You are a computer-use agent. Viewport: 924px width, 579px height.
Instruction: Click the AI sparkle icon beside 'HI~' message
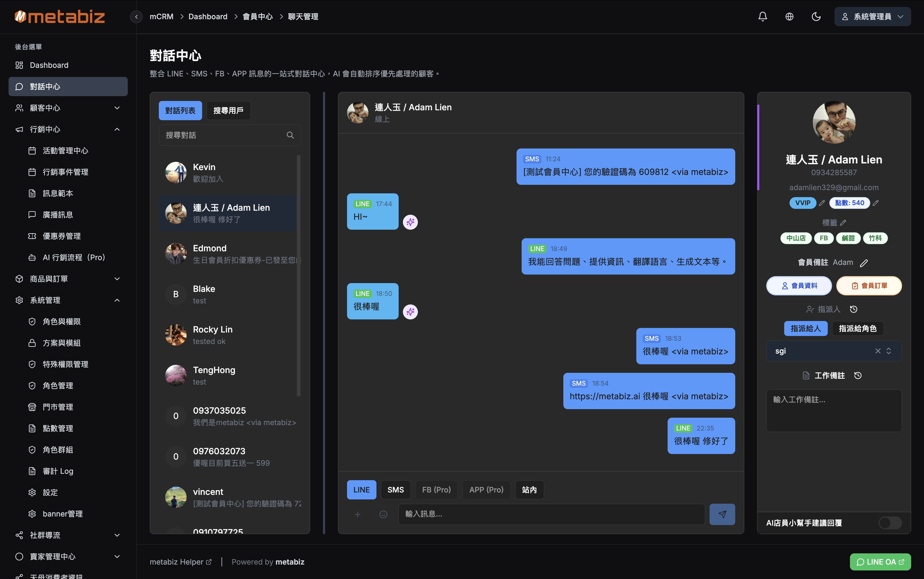pos(410,222)
